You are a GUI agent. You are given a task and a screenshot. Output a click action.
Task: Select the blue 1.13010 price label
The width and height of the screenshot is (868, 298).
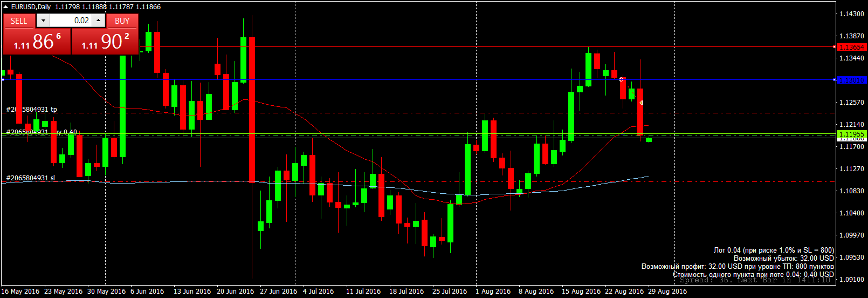coord(852,80)
